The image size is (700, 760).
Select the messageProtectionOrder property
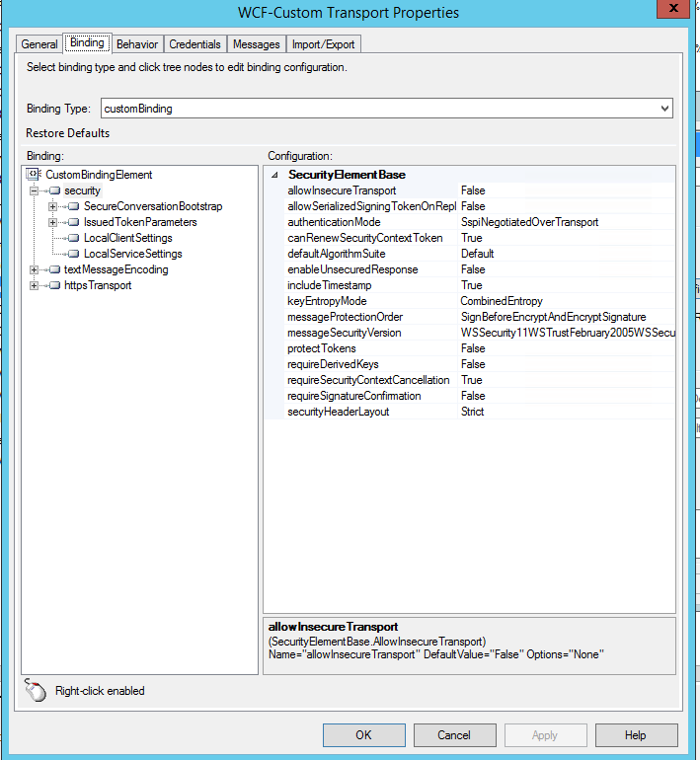coord(346,317)
